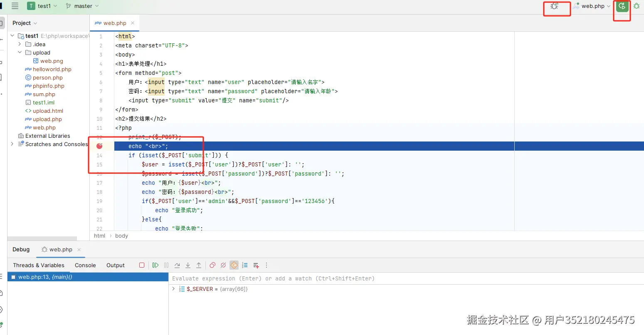This screenshot has height=335, width=644.
Task: Open the View Breakpoints dialog
Action: pos(212,265)
